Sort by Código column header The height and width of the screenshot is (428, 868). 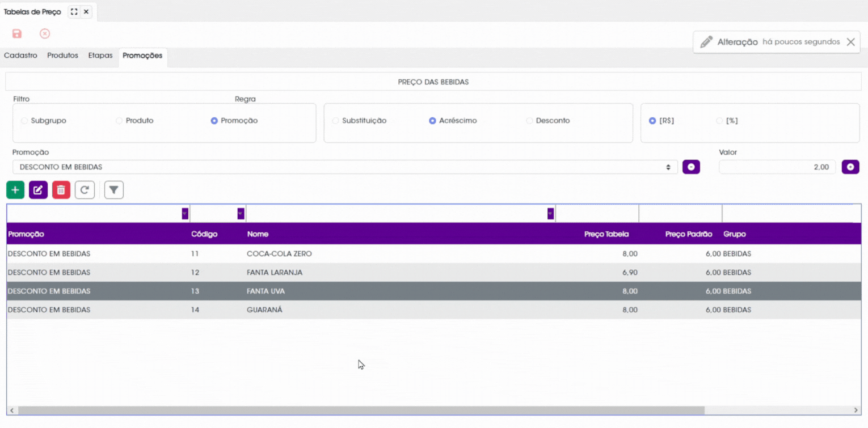[x=204, y=234]
